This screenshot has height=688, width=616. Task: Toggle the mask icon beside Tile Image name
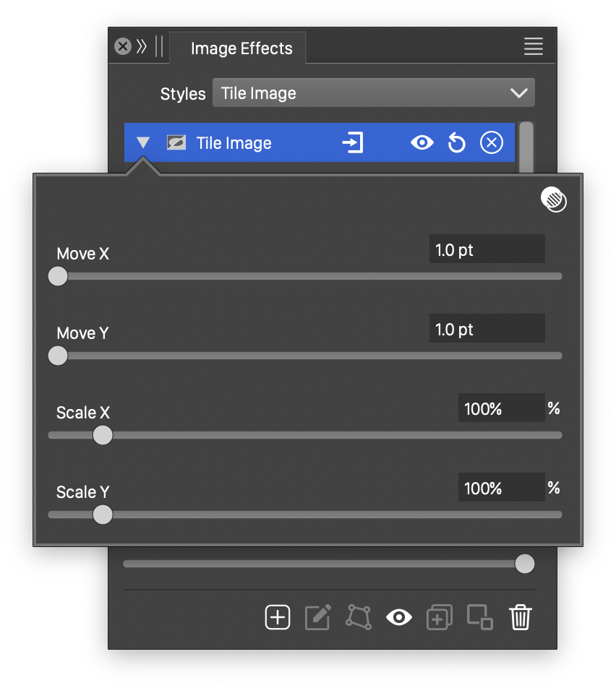(176, 143)
